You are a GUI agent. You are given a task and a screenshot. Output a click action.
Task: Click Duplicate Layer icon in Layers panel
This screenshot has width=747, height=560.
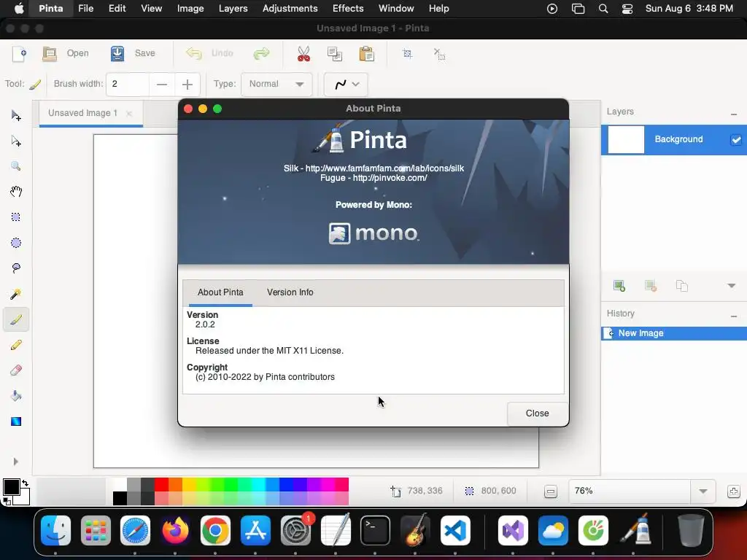click(x=682, y=286)
